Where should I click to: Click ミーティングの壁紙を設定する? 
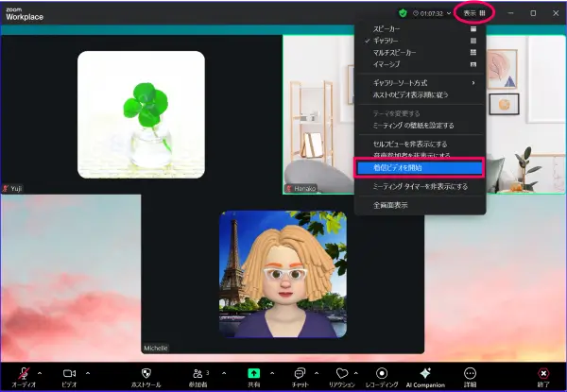(x=421, y=126)
